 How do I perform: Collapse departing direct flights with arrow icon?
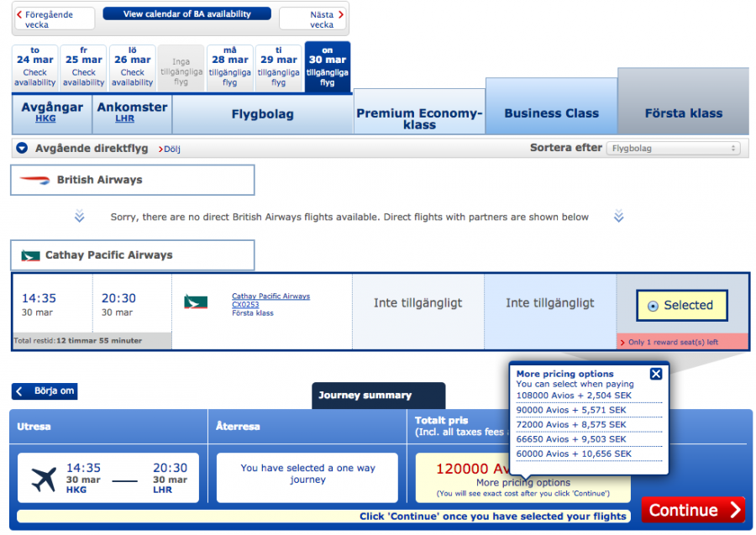coord(23,149)
